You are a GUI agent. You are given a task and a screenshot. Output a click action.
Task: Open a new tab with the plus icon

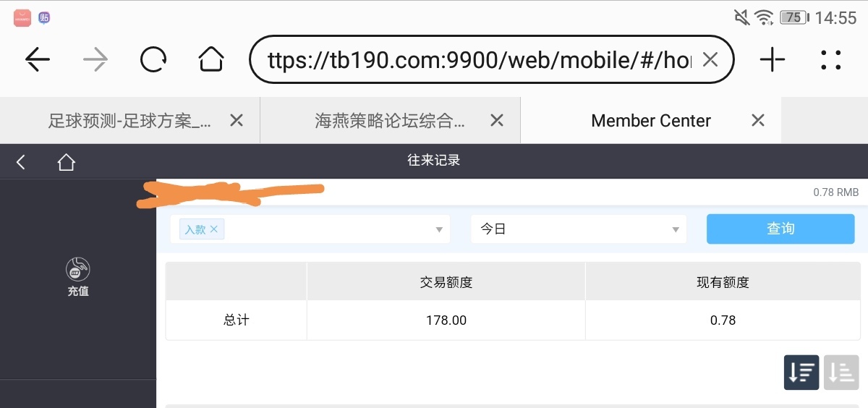click(x=773, y=59)
